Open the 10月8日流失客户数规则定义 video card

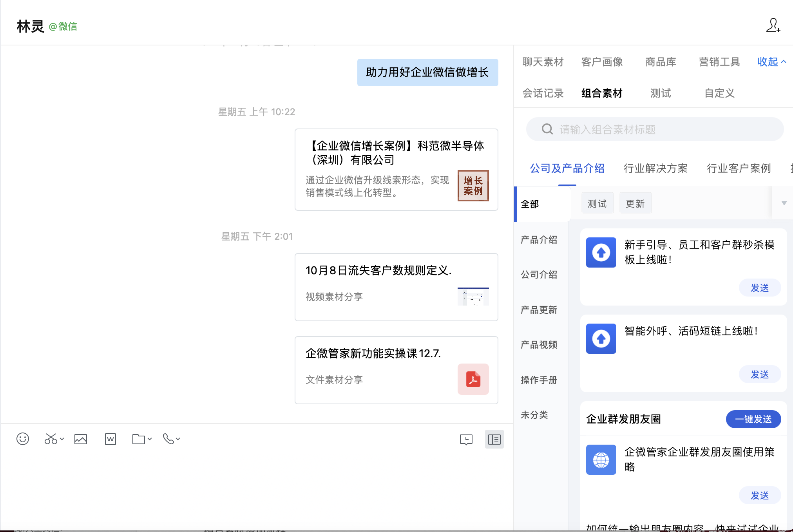click(396, 287)
